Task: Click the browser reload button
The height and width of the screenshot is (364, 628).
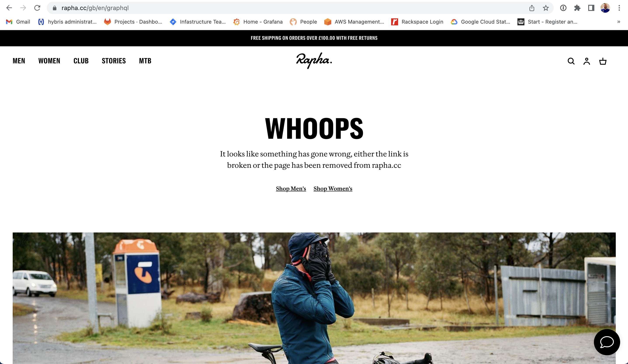Action: [x=37, y=8]
